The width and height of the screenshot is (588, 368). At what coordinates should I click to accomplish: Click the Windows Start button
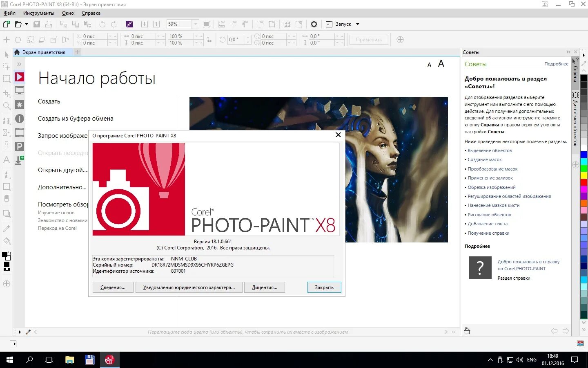[10, 360]
